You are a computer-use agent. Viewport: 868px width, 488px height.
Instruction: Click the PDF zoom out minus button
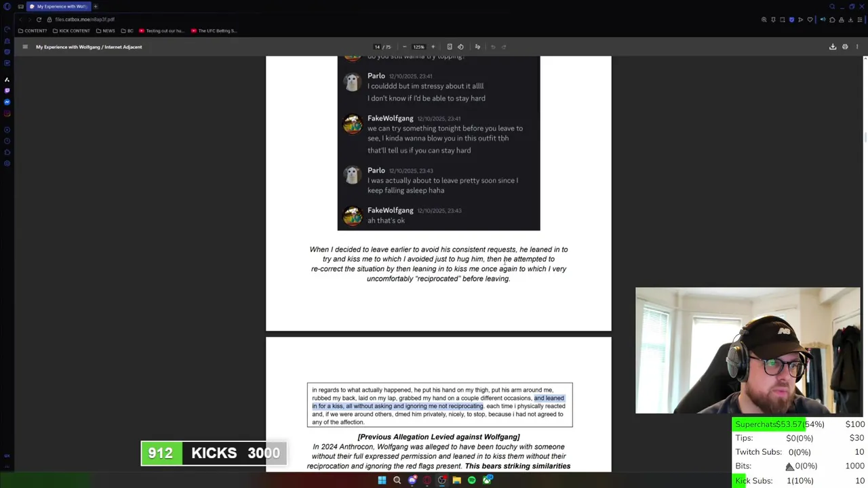pos(405,47)
